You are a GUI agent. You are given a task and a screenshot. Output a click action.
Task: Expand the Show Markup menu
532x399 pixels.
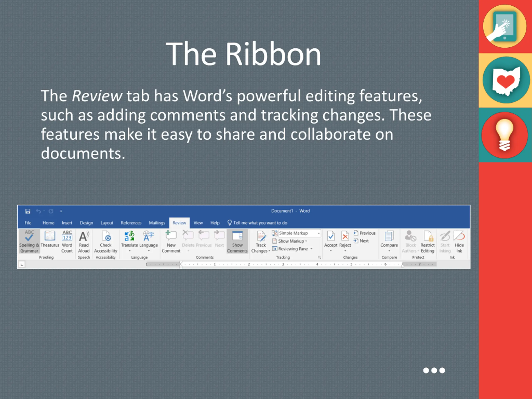click(x=291, y=241)
